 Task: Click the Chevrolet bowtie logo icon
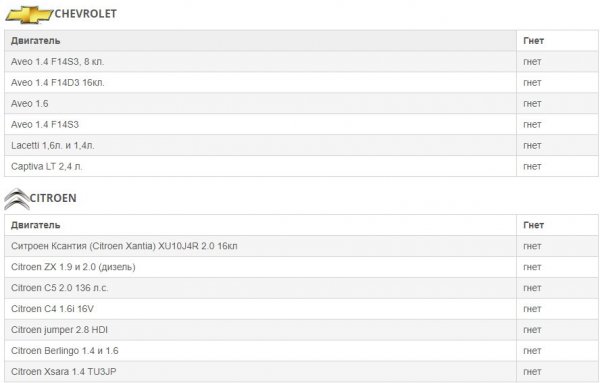(x=29, y=15)
